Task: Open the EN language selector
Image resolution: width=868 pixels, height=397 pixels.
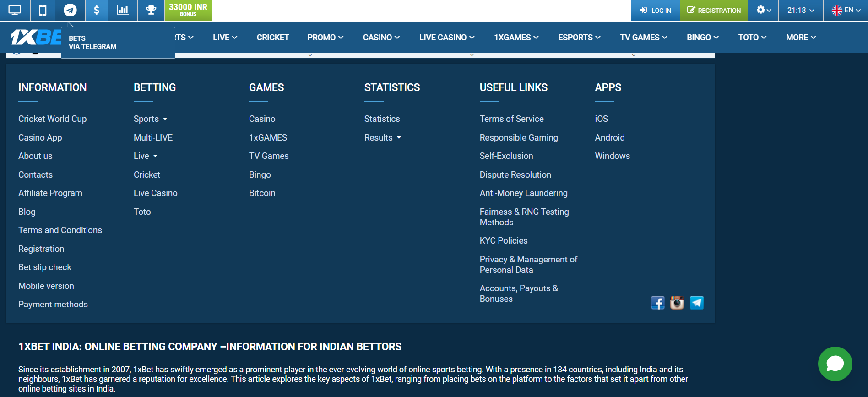Action: click(846, 10)
